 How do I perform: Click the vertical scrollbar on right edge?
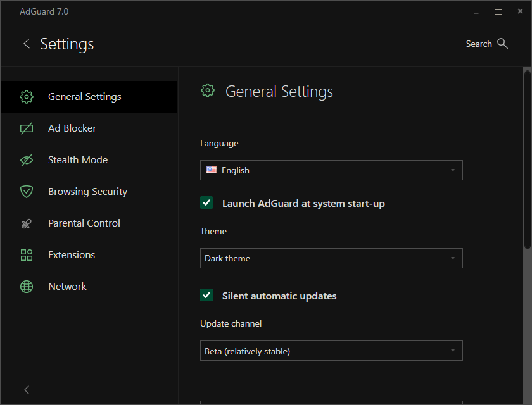tap(528, 158)
